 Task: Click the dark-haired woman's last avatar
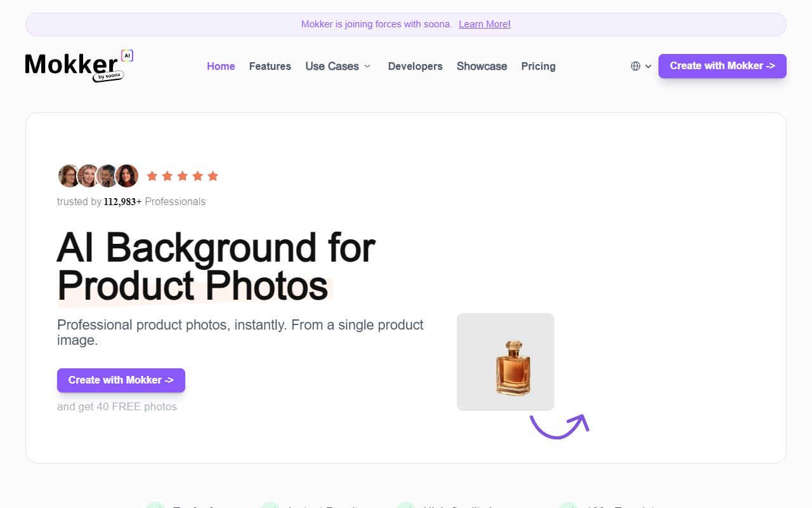click(x=127, y=176)
